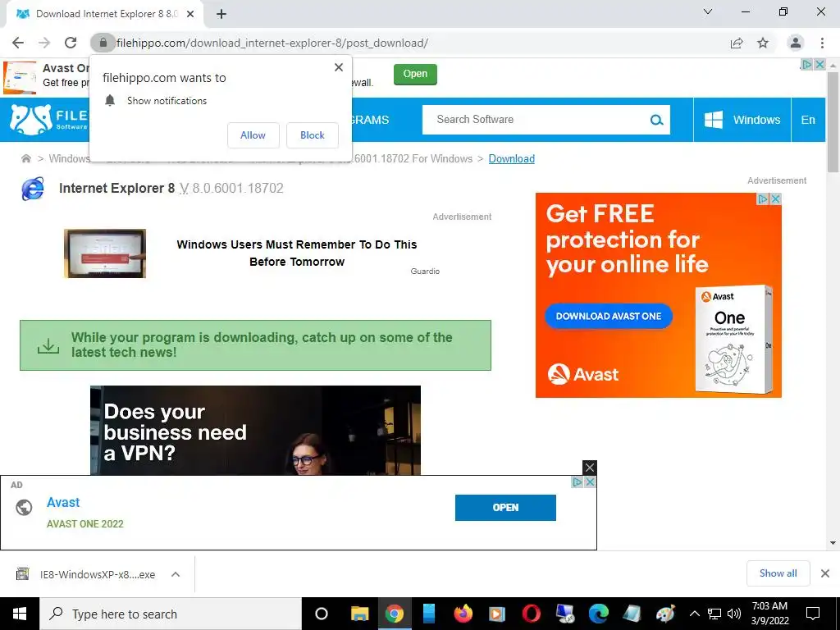Click the page vertical scrollbar
This screenshot has width=840, height=630.
833,122
